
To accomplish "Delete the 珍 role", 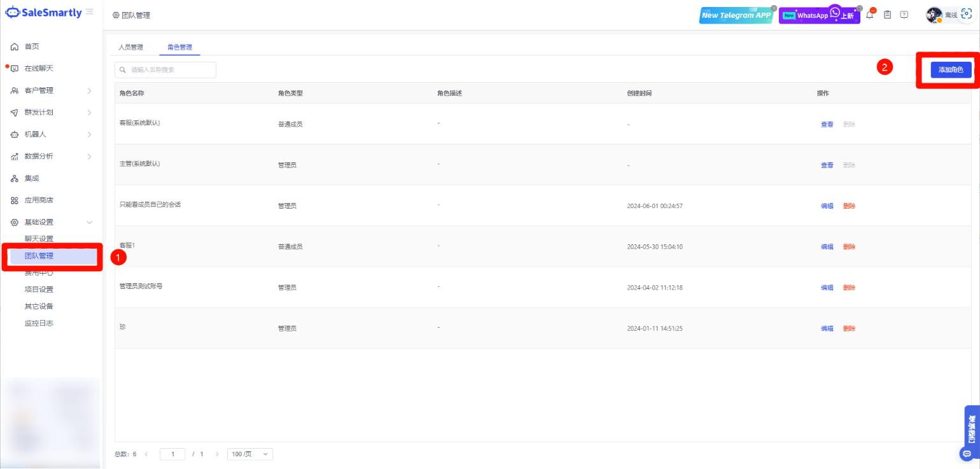I will (x=849, y=328).
